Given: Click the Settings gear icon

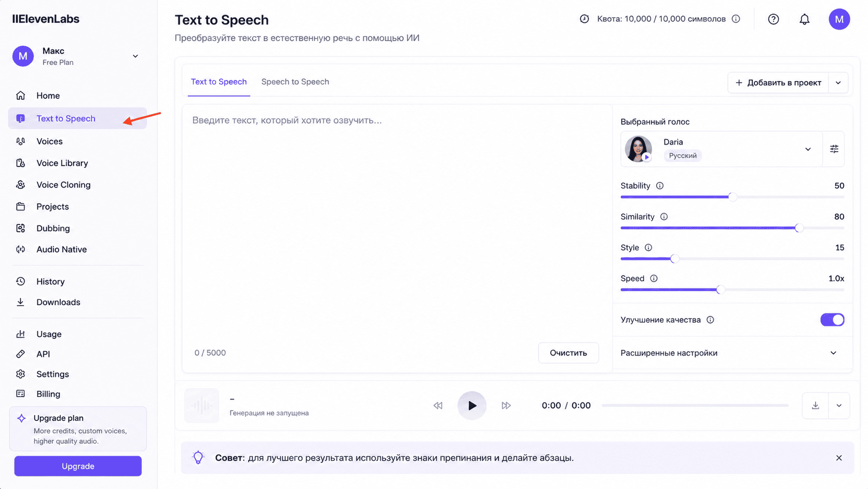Looking at the screenshot, I should (21, 374).
